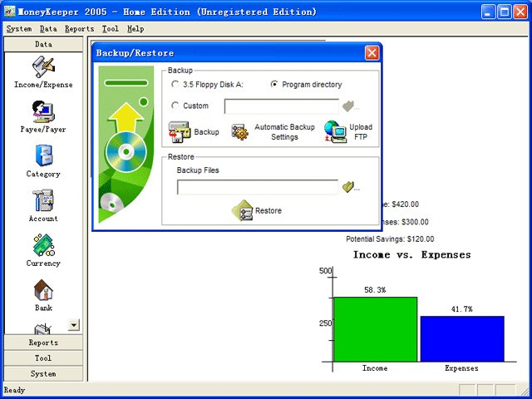Screen dimensions: 532x399
Task: Open the Reports menu
Action: 80,29
